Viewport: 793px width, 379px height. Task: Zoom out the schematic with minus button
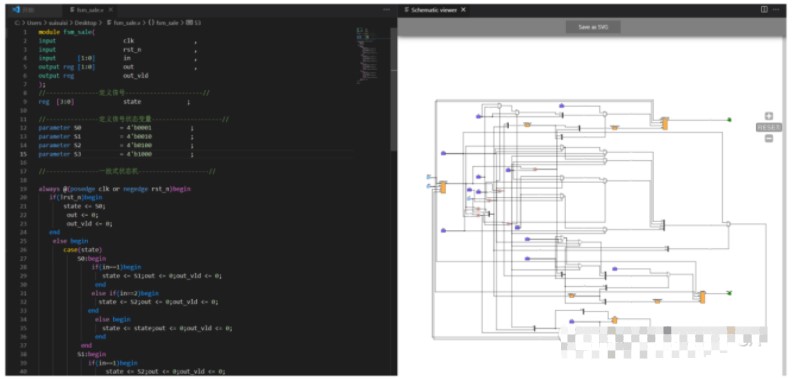(769, 139)
